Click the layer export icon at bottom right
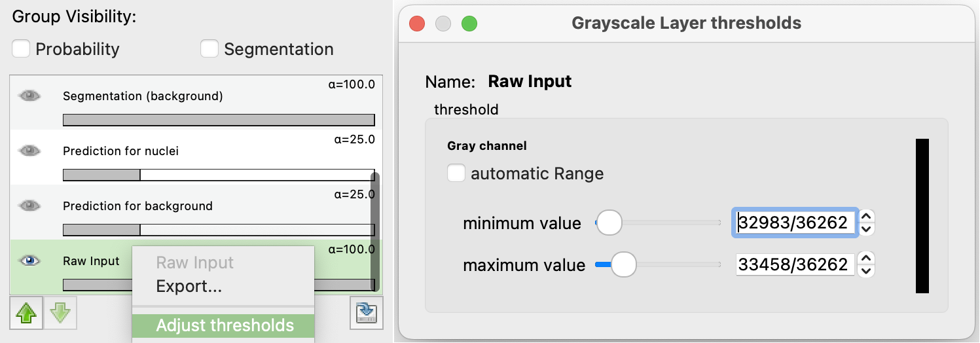Image resolution: width=980 pixels, height=343 pixels. 366,313
